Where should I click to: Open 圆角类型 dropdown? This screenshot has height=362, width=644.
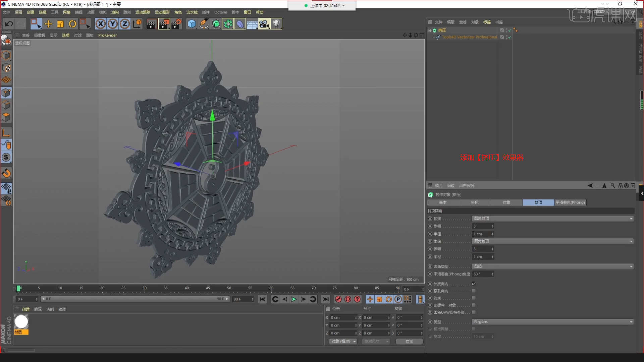click(553, 266)
